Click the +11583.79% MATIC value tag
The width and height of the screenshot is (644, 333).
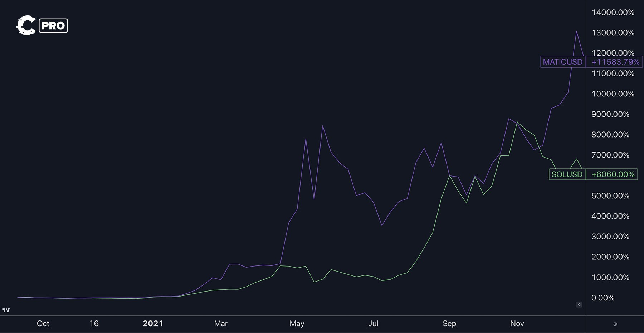[x=615, y=62]
